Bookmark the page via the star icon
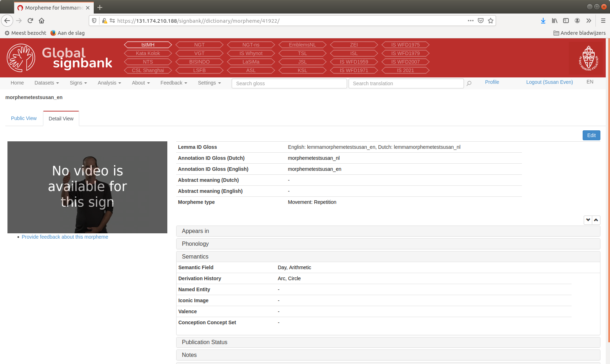 coord(491,21)
